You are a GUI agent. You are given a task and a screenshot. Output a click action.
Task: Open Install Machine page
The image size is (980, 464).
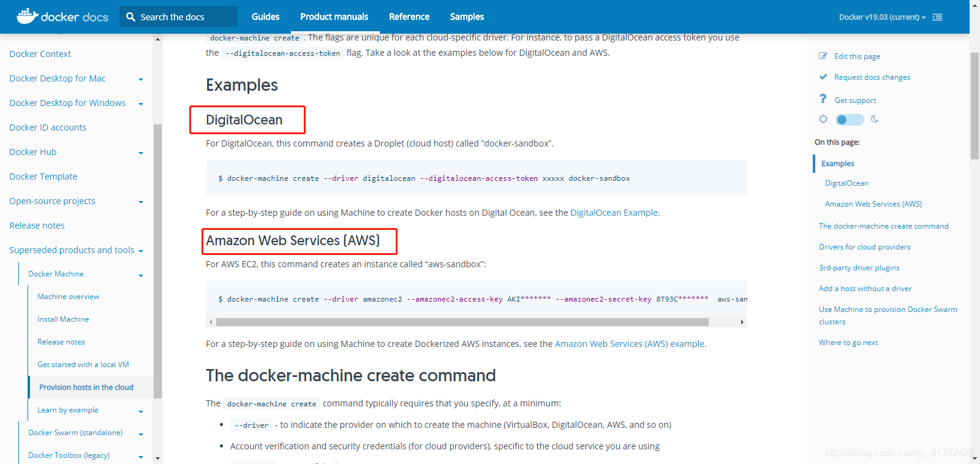pos(63,319)
